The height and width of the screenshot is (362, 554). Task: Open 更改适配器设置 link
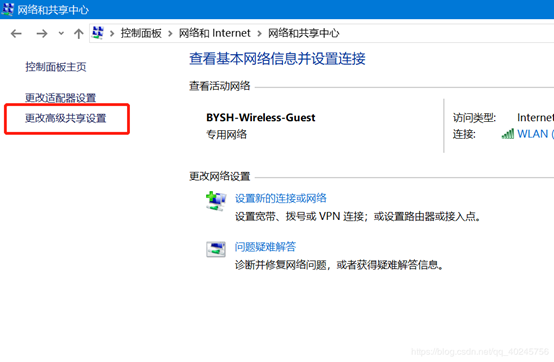60,98
